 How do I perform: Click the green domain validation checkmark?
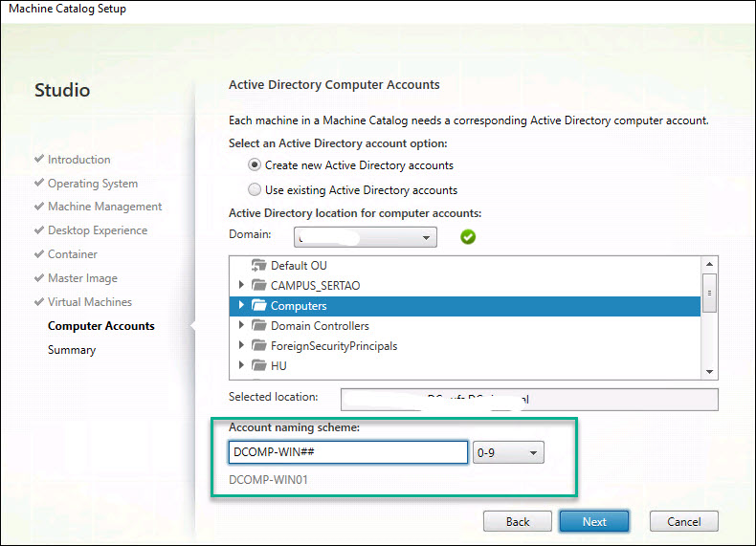[x=468, y=236]
